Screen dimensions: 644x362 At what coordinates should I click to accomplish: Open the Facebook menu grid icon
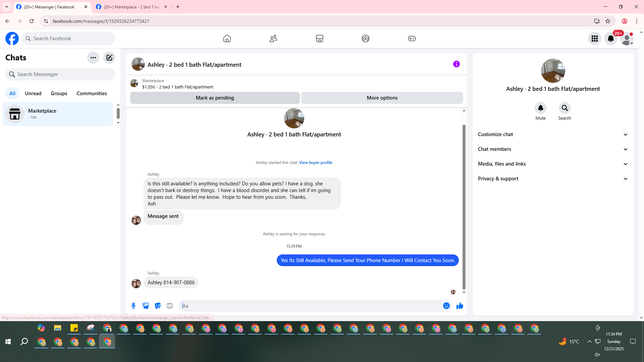595,39
